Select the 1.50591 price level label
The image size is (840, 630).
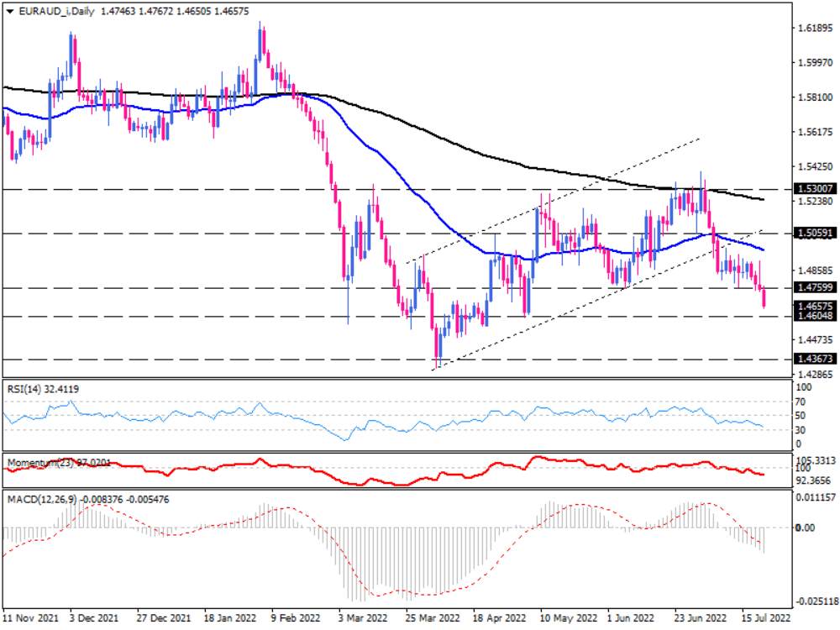815,234
